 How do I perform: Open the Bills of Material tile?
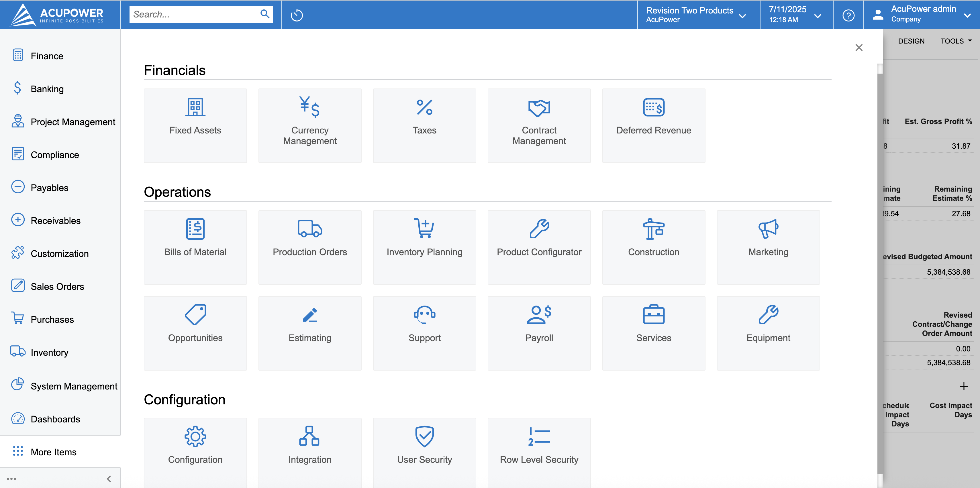[x=195, y=247]
